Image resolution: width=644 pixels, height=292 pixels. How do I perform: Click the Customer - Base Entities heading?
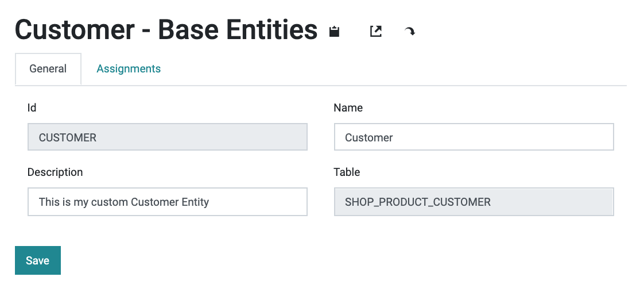pyautogui.click(x=166, y=30)
